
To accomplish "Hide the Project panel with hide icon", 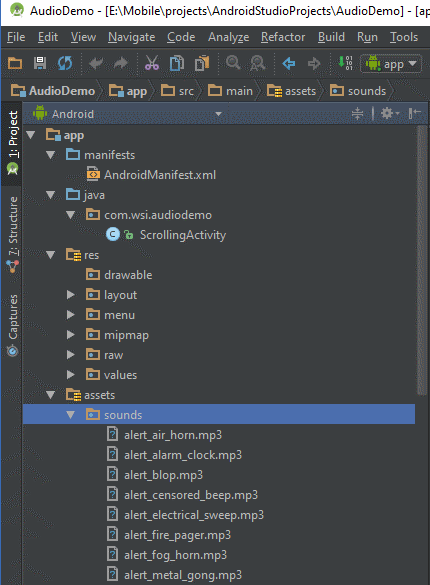I will [x=414, y=113].
